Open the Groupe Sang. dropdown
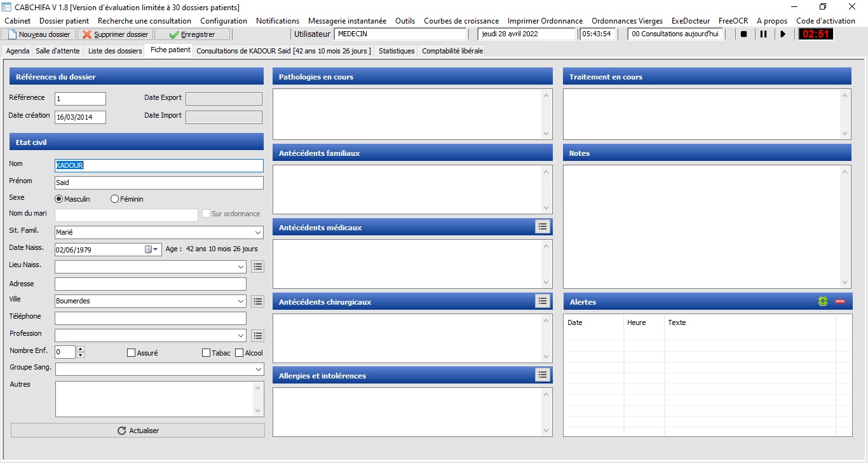 pyautogui.click(x=257, y=370)
